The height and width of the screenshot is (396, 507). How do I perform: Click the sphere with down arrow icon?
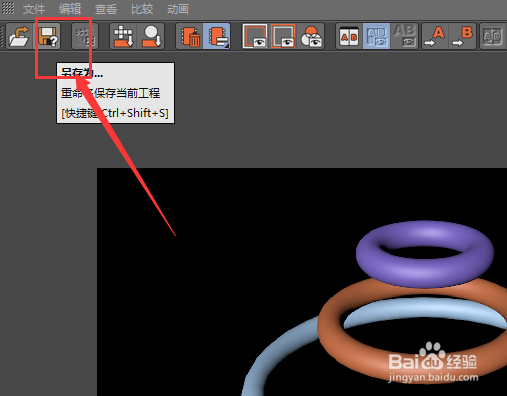(x=151, y=36)
